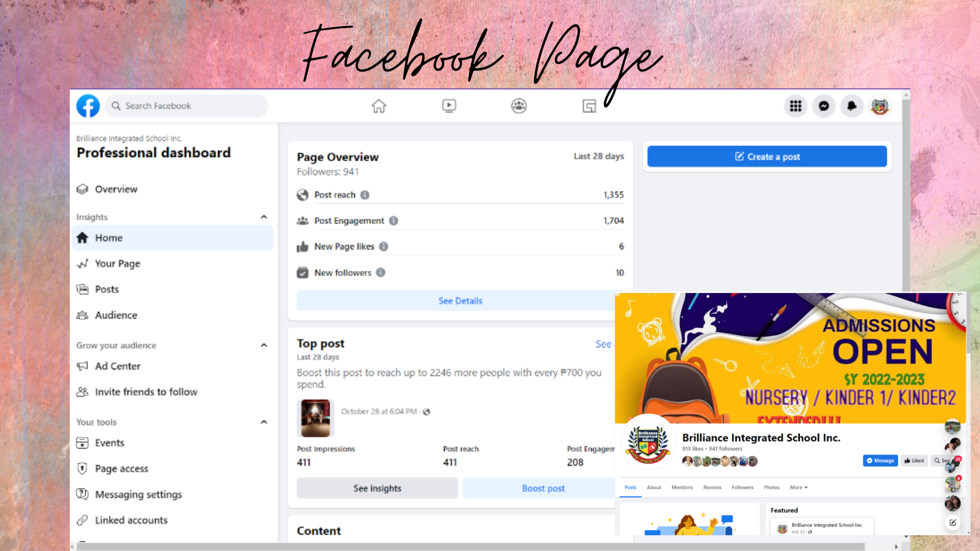Screen dimensions: 980x551
Task: Open the top post thumbnail image
Action: point(315,418)
